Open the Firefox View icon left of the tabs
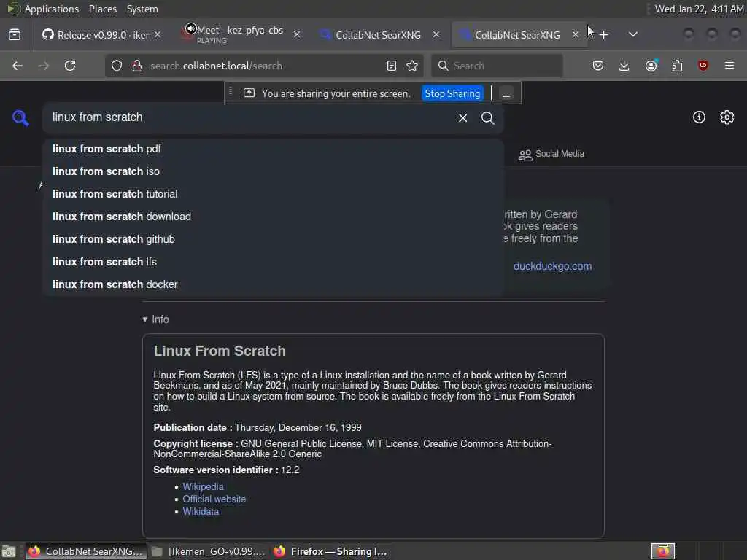Viewport: 747px width, 560px height. point(15,35)
